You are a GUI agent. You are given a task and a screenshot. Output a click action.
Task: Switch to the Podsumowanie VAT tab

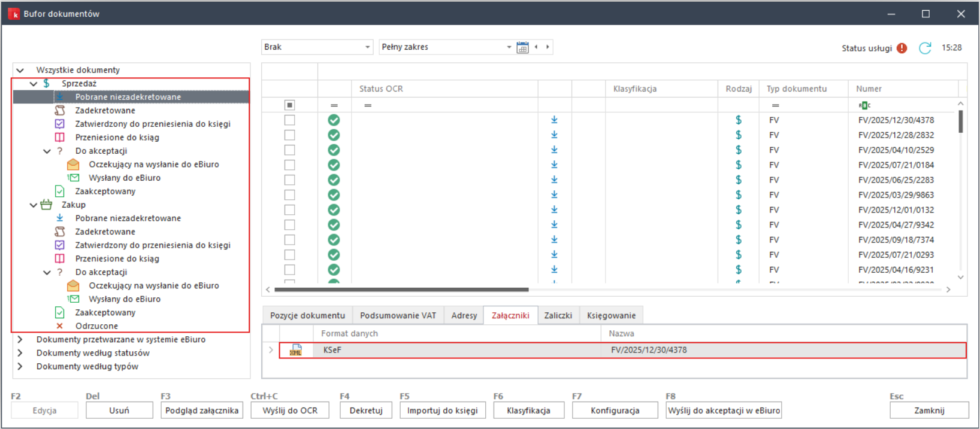pos(398,315)
